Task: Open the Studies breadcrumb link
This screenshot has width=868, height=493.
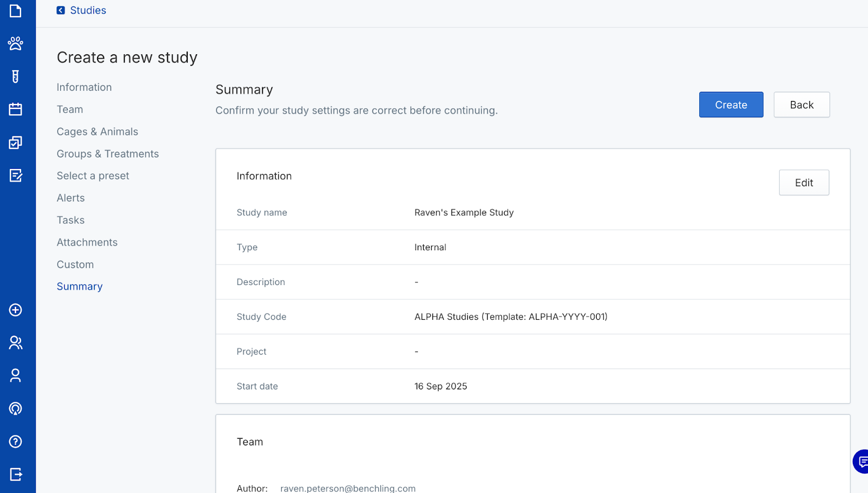Action: (x=88, y=10)
